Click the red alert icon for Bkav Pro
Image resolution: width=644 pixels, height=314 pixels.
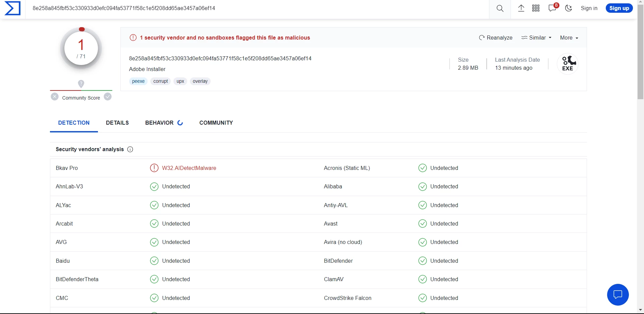point(154,168)
